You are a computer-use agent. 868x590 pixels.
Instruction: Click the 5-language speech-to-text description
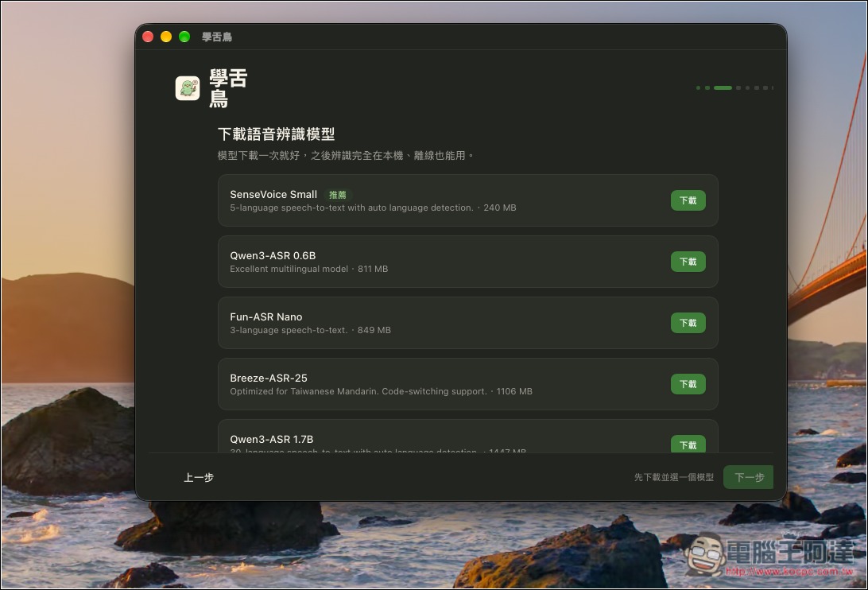pos(373,208)
